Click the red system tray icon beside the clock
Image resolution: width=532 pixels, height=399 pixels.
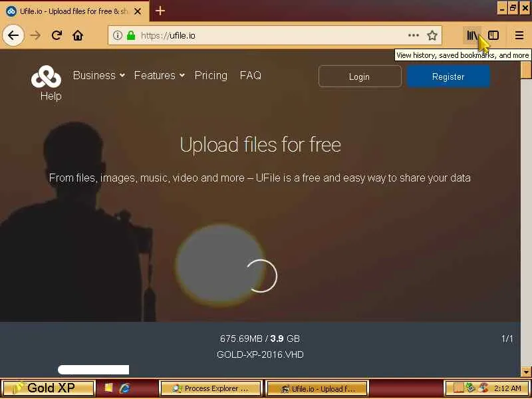483,388
